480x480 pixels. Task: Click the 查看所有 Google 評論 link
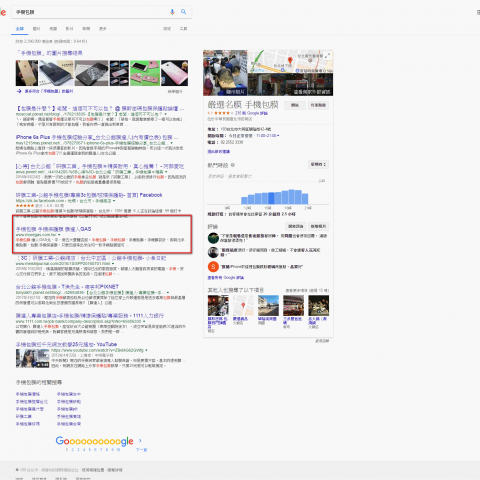point(226,278)
